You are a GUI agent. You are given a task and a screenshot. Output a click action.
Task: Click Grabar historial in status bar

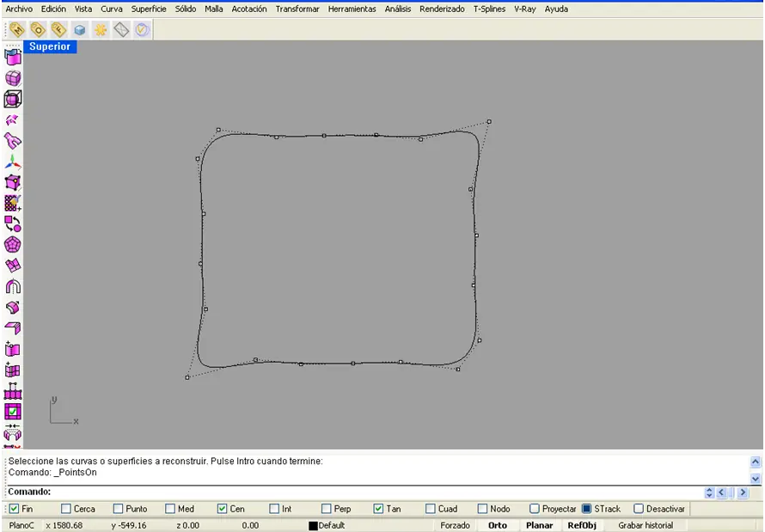[646, 525]
